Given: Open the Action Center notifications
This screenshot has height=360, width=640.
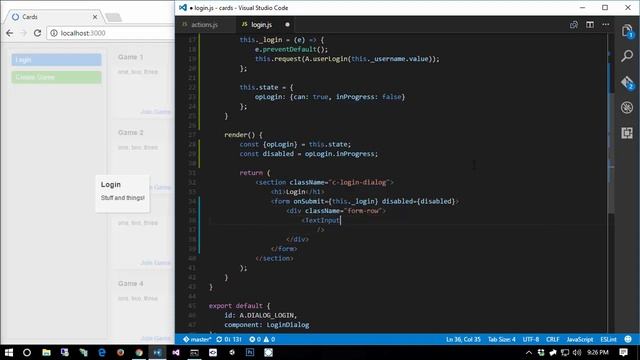Looking at the screenshot, I should (623, 352).
